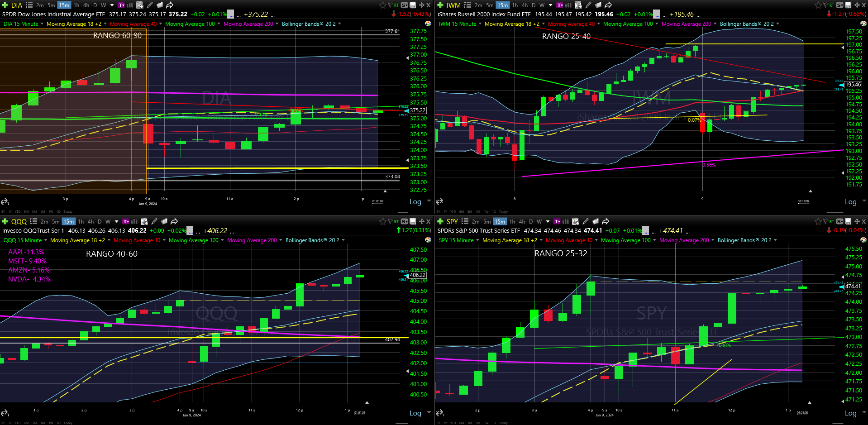Select the drawing pencil tool on IWM chart
Screen dimensions: 868x425
588,5
